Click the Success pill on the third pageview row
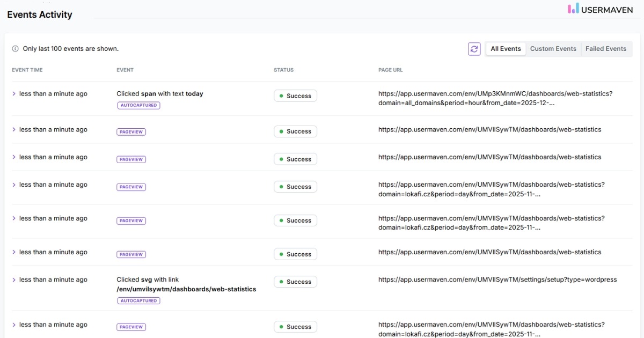644x338 pixels. [295, 187]
